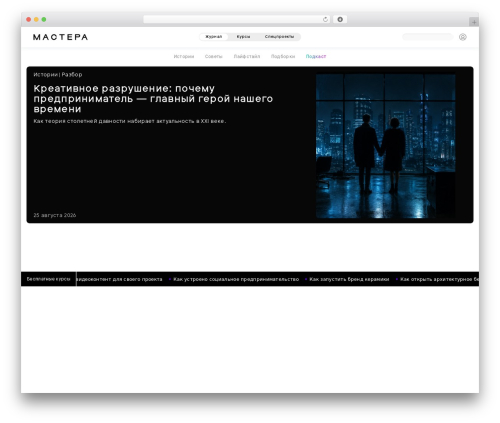This screenshot has height=423, width=500.
Task: Open the Подборки section
Action: 283,56
